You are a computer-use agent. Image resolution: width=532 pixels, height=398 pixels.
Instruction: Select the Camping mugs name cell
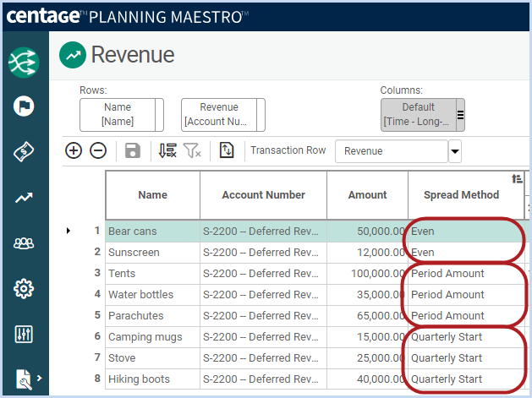[x=153, y=337]
